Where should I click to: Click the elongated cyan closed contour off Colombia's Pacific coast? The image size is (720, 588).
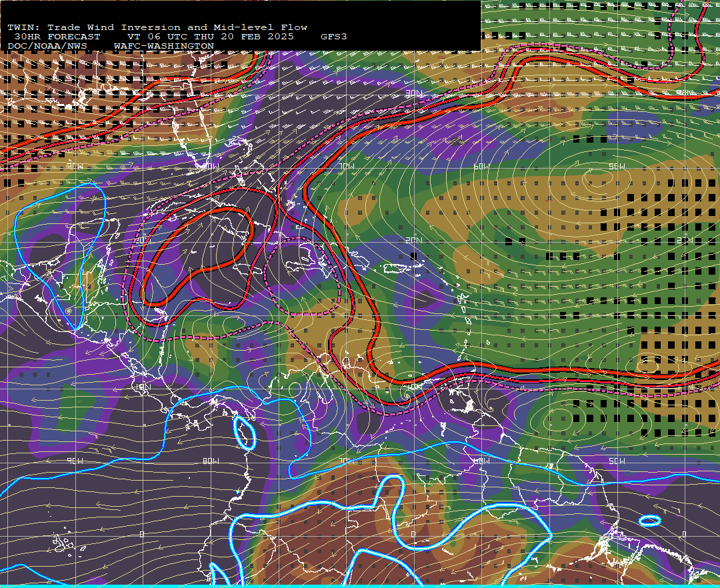pos(245,433)
